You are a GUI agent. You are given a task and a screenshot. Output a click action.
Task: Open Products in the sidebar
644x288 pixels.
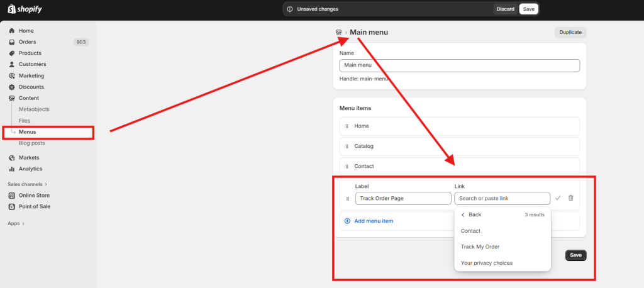[x=30, y=53]
